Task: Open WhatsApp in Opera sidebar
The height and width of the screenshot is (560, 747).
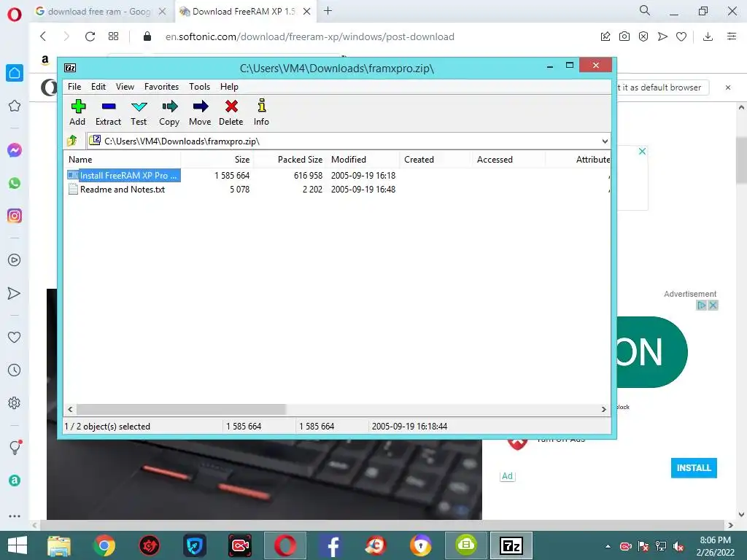Action: 15,183
